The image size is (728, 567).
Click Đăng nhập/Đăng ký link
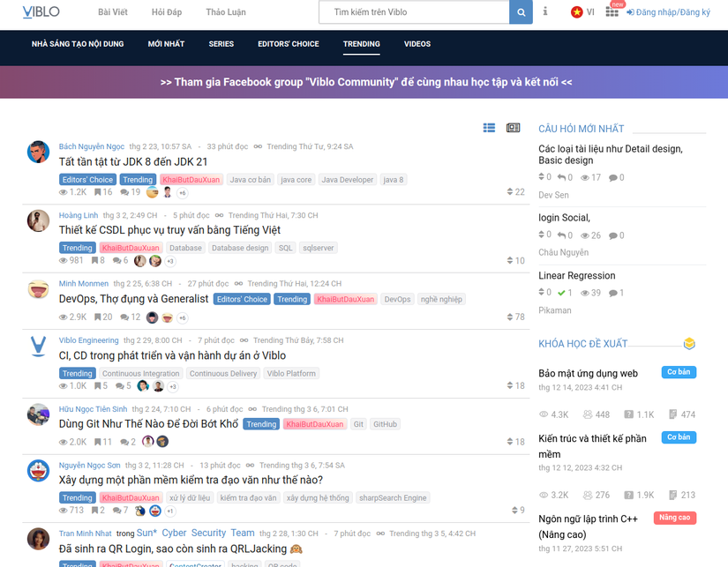coord(668,12)
